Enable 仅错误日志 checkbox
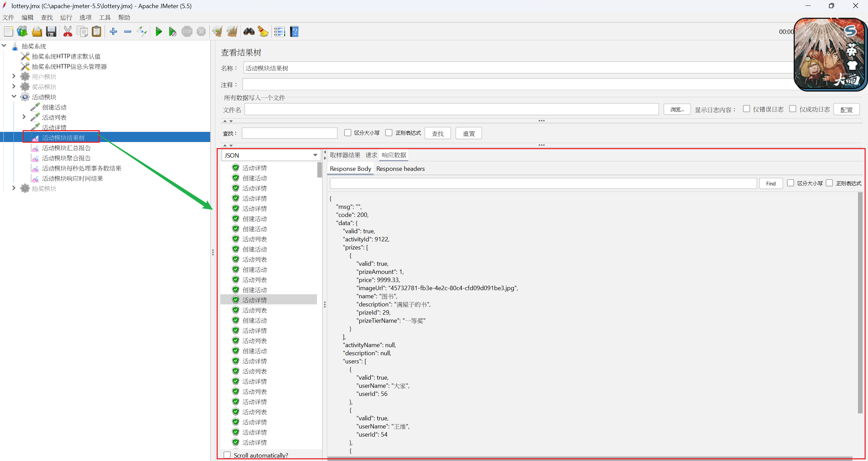 [x=746, y=109]
